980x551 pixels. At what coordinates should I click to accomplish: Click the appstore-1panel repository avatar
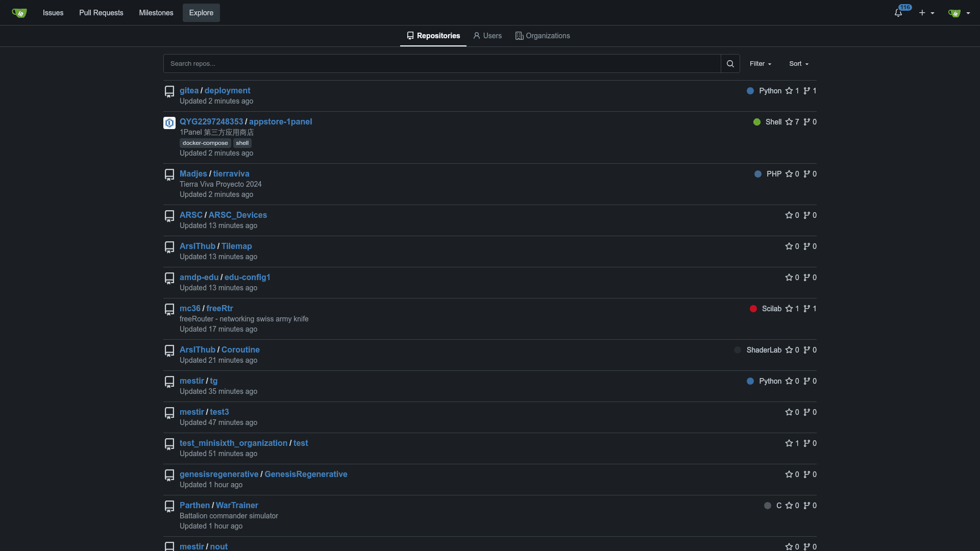(x=169, y=123)
